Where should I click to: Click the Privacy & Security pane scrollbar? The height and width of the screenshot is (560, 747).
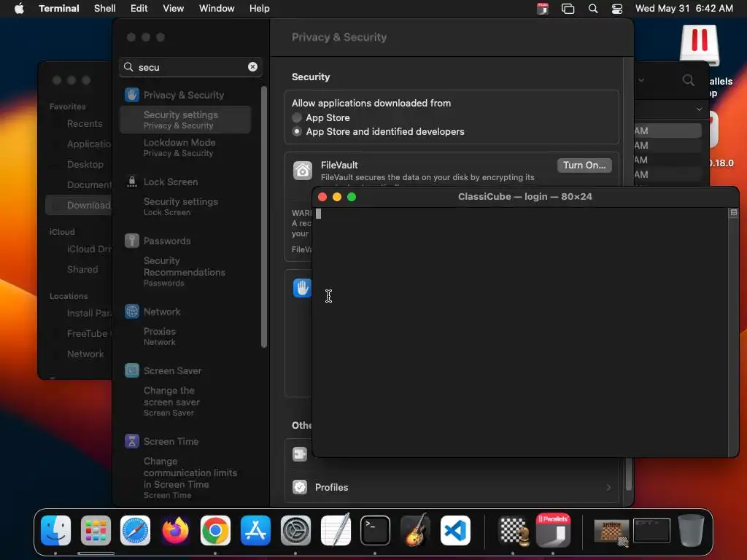coord(629,474)
